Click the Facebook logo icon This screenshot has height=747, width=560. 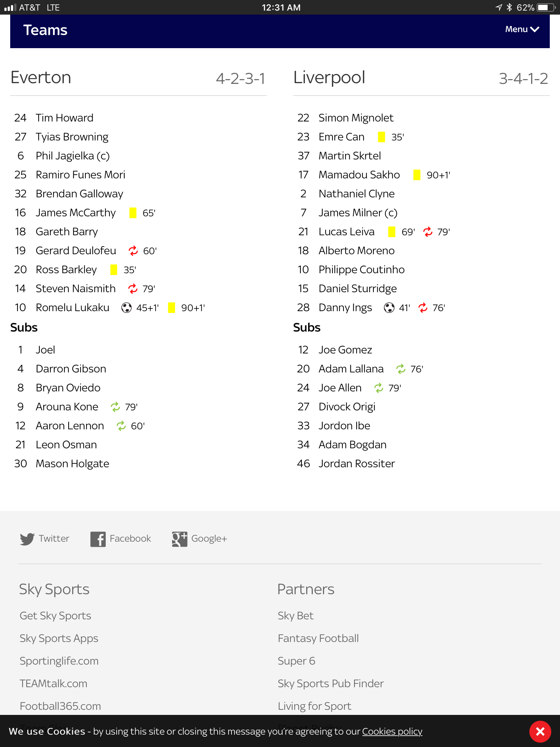(x=98, y=539)
